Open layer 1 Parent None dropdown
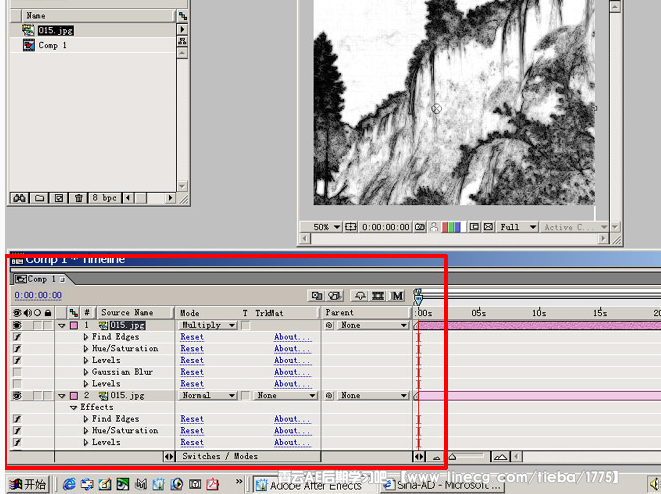 click(373, 325)
